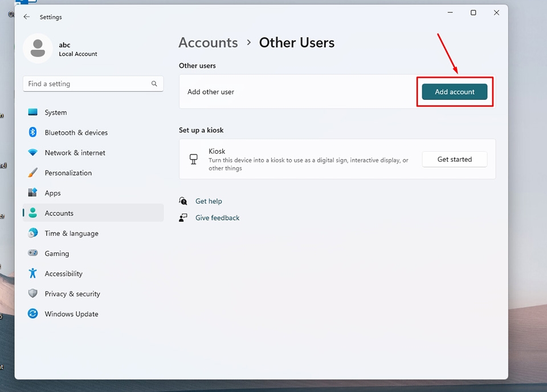Image resolution: width=547 pixels, height=392 pixels.
Task: Click the Add other user label
Action: coord(211,92)
